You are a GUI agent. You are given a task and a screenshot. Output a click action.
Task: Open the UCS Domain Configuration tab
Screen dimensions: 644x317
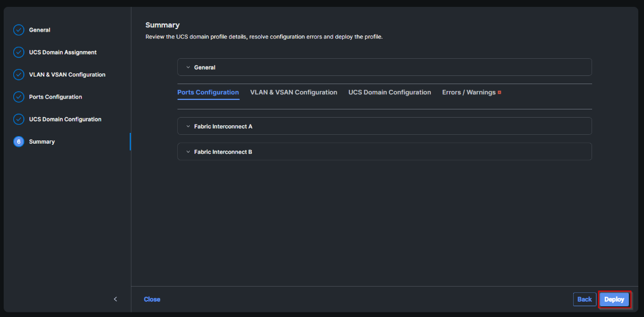pyautogui.click(x=390, y=92)
